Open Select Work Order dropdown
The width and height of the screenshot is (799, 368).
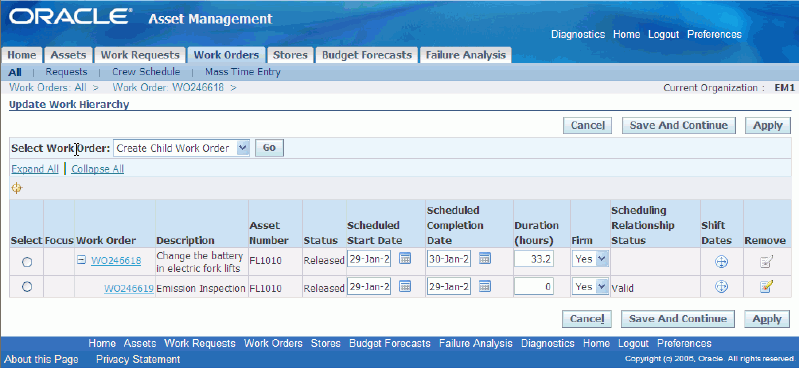(x=181, y=148)
